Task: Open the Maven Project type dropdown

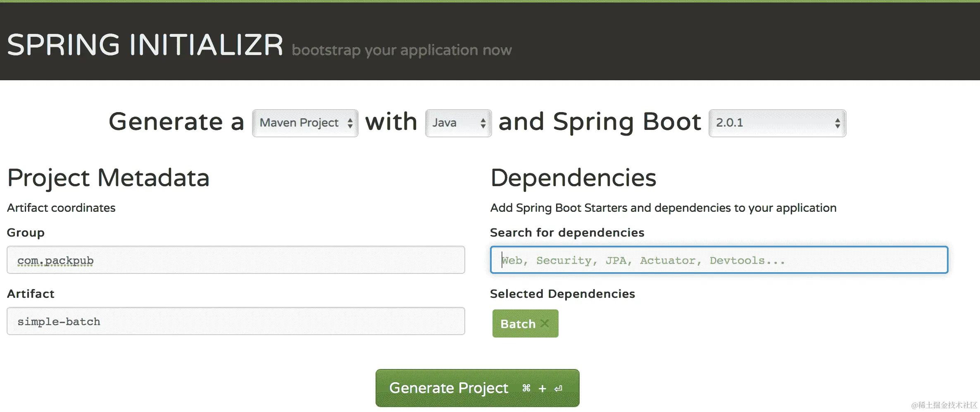Action: point(305,123)
